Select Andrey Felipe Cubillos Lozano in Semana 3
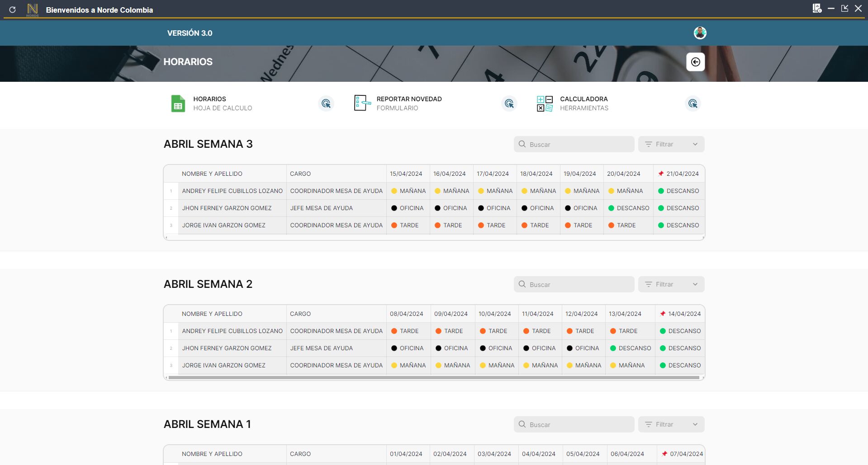Viewport: 868px width, 465px height. 232,191
